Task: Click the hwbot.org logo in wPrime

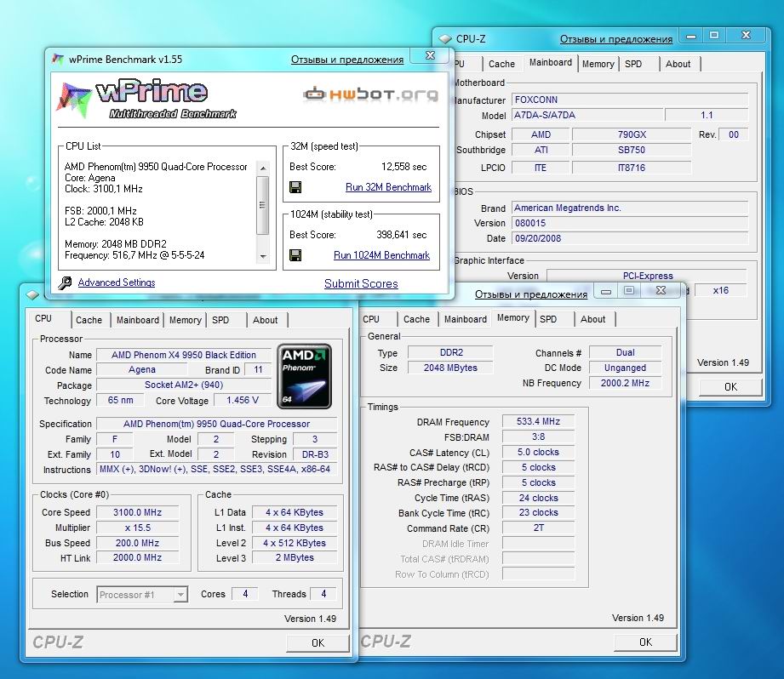Action: tap(370, 94)
